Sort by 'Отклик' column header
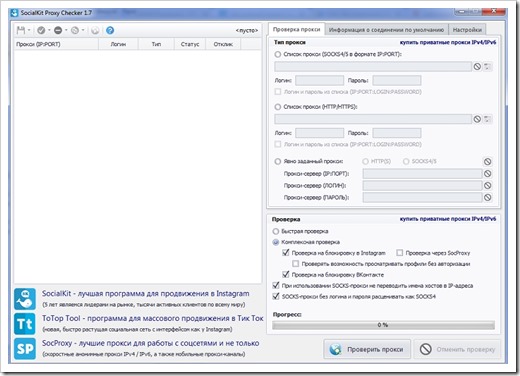The height and width of the screenshot is (376, 520). (x=223, y=44)
